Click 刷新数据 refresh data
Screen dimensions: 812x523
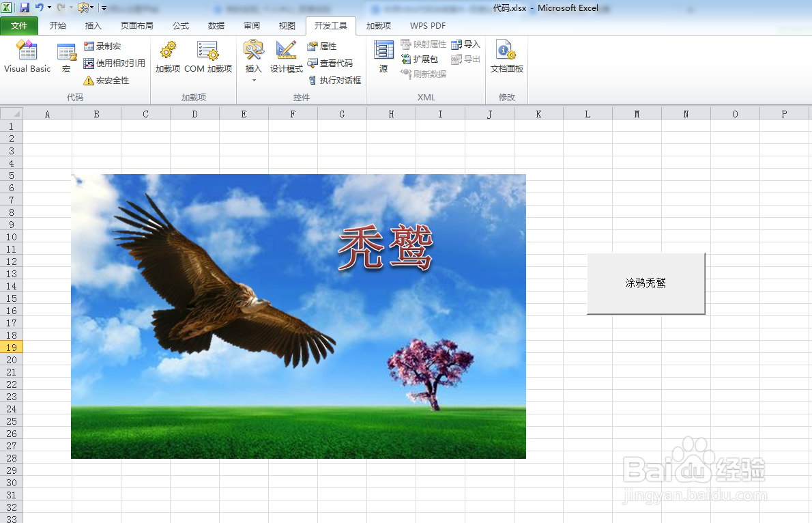[x=424, y=74]
